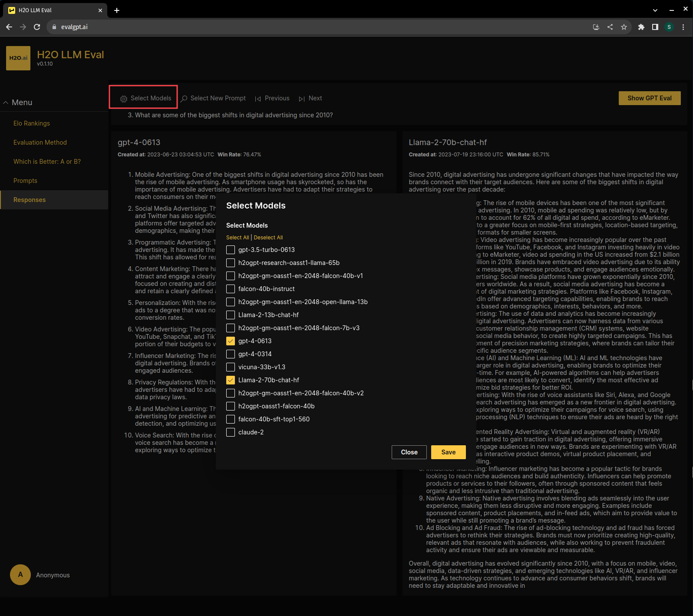Screen dimensions: 693x616
Task: Open Elo Rankings page
Action: pos(32,123)
